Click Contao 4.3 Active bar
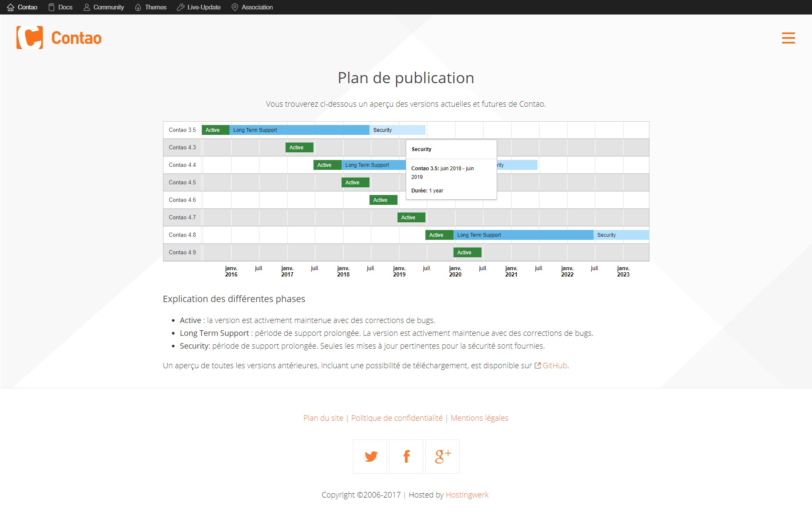Image resolution: width=812 pixels, height=524 pixels. (x=300, y=148)
